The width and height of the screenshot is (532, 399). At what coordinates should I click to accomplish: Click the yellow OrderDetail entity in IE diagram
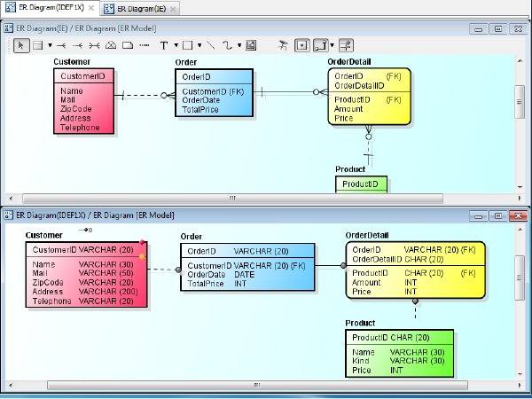click(371, 97)
